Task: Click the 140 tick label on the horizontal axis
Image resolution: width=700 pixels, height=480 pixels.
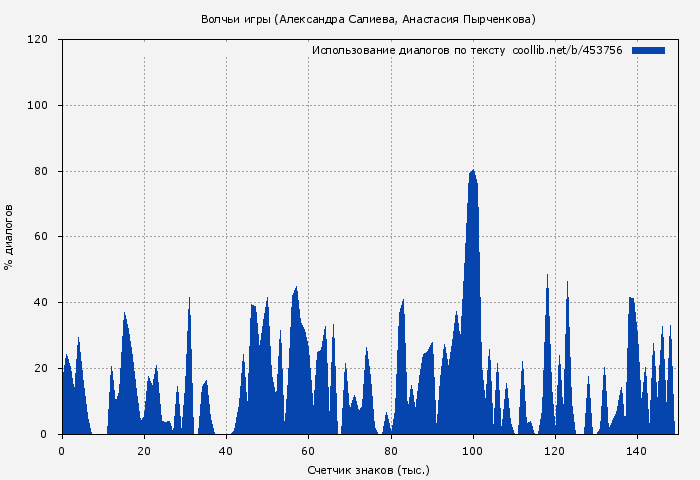Action: coord(636,450)
